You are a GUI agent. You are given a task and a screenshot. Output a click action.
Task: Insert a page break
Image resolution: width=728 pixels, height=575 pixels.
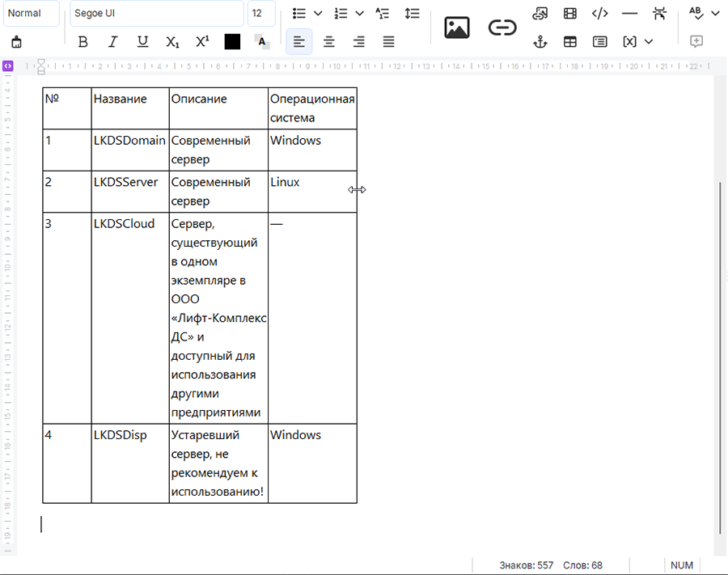pos(659,14)
